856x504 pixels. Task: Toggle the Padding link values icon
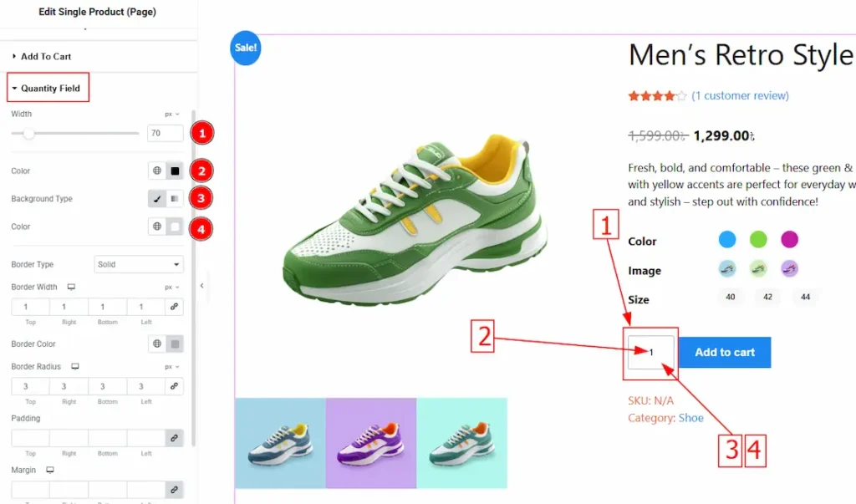[174, 438]
